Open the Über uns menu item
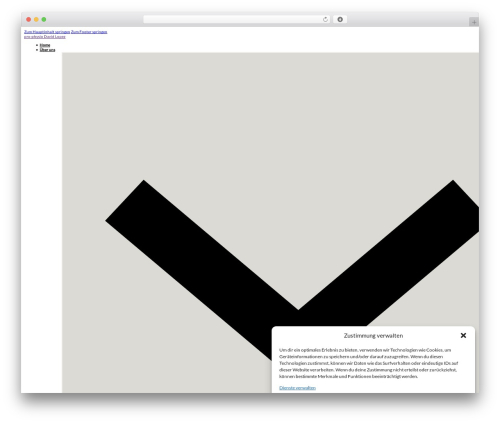This screenshot has width=500, height=423. [47, 50]
